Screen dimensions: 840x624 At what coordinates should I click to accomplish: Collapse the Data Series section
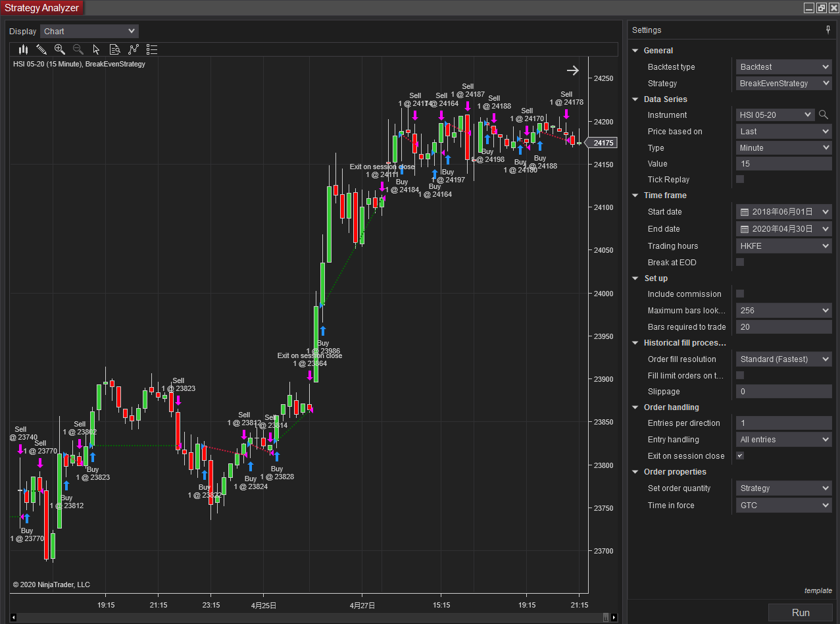click(x=635, y=99)
